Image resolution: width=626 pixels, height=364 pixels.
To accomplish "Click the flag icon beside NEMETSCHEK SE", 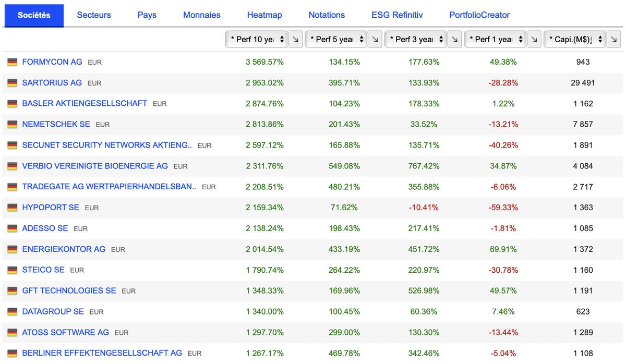I will click(x=12, y=125).
